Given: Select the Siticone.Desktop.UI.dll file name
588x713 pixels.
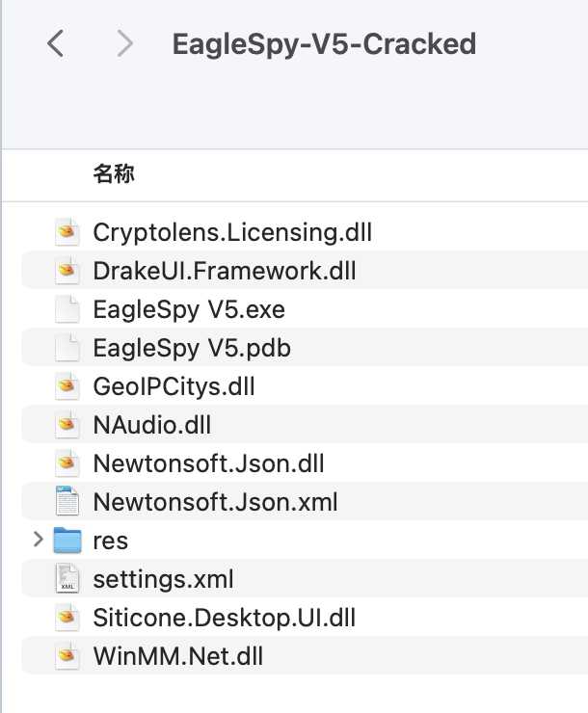Looking at the screenshot, I should 225,618.
